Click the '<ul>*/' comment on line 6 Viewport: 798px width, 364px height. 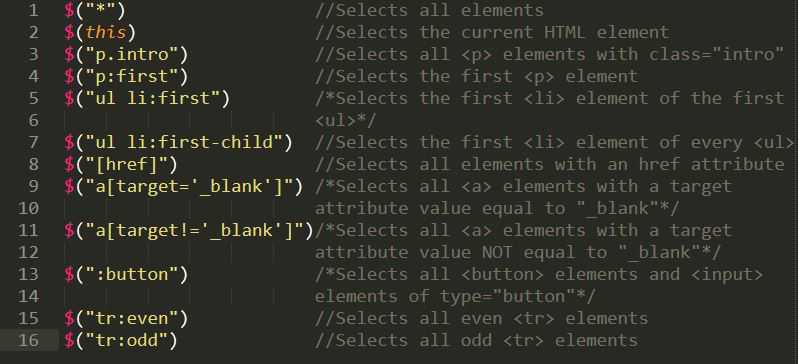tap(345, 121)
